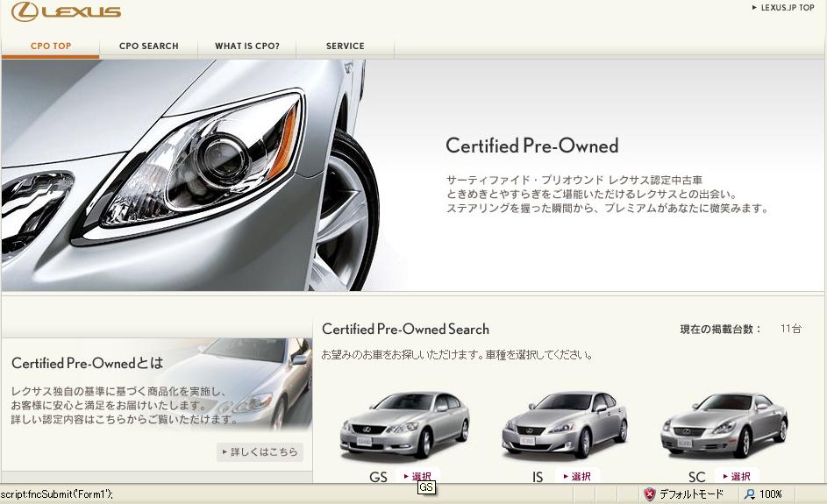The height and width of the screenshot is (504, 827).
Task: Click the Lexus logo
Action: click(66, 11)
